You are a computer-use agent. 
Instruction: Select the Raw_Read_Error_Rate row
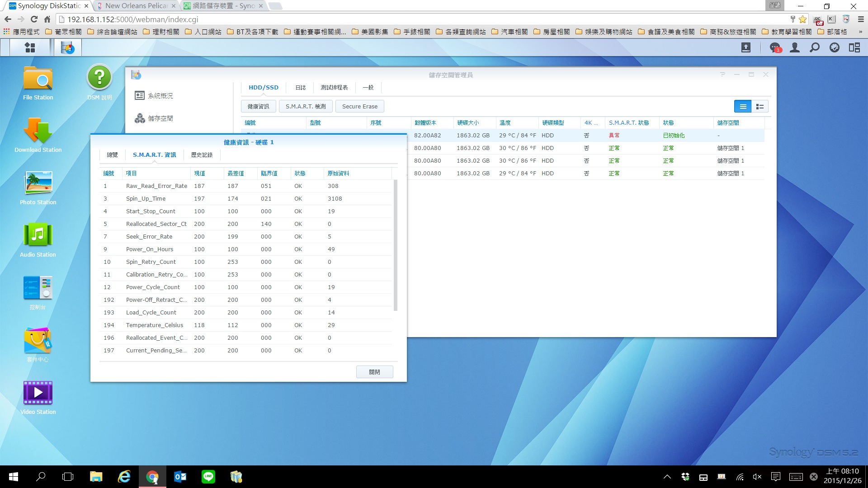click(245, 186)
